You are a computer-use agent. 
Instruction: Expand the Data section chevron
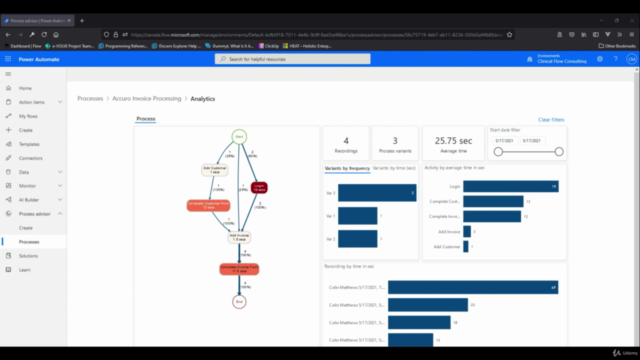click(x=60, y=172)
